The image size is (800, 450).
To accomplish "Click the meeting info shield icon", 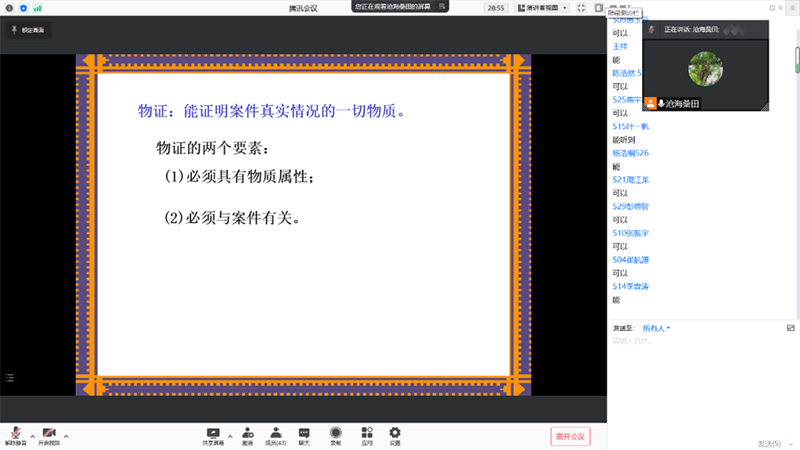I will (23, 8).
